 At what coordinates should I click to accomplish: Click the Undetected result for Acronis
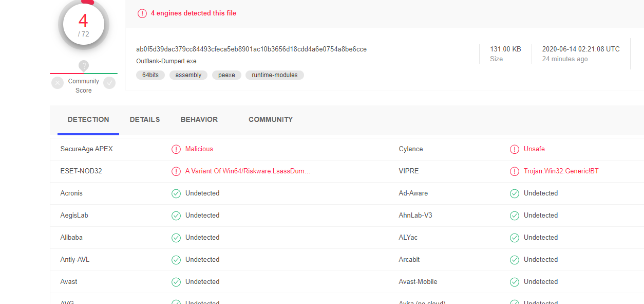(202, 193)
